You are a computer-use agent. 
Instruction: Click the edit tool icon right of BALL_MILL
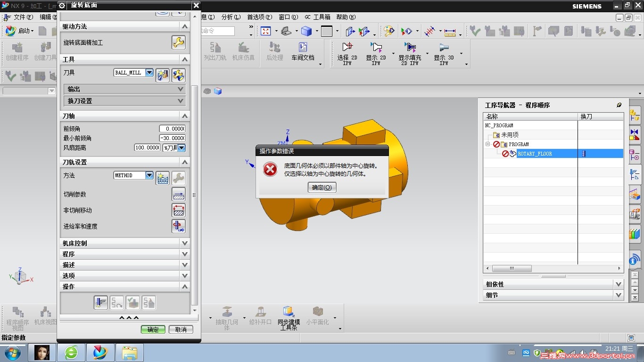tap(178, 75)
